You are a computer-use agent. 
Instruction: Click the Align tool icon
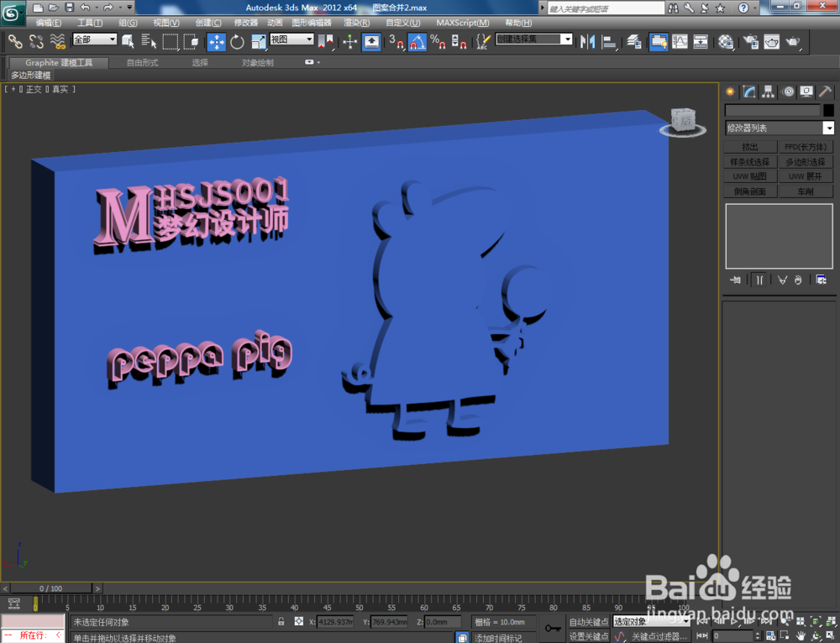click(x=609, y=41)
